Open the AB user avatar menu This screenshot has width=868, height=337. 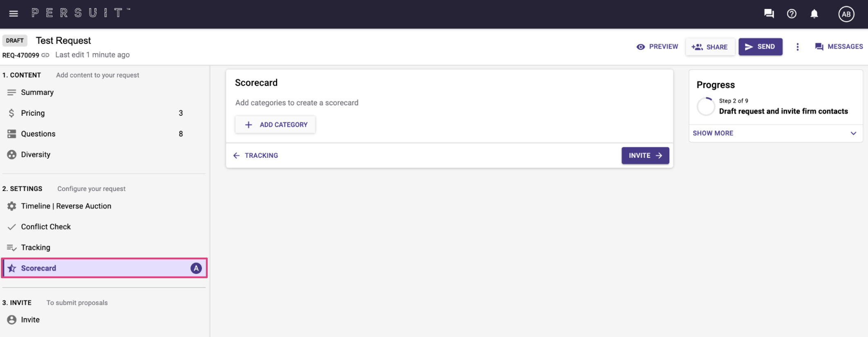pyautogui.click(x=846, y=14)
